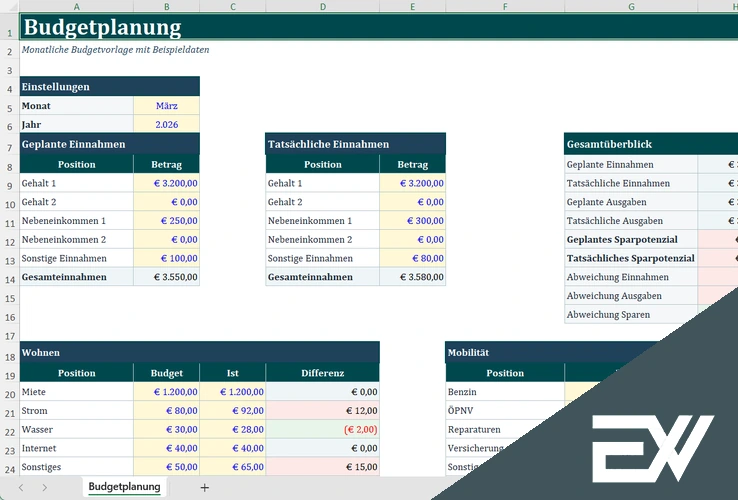Select the Abweichung Sparen label

[631, 315]
